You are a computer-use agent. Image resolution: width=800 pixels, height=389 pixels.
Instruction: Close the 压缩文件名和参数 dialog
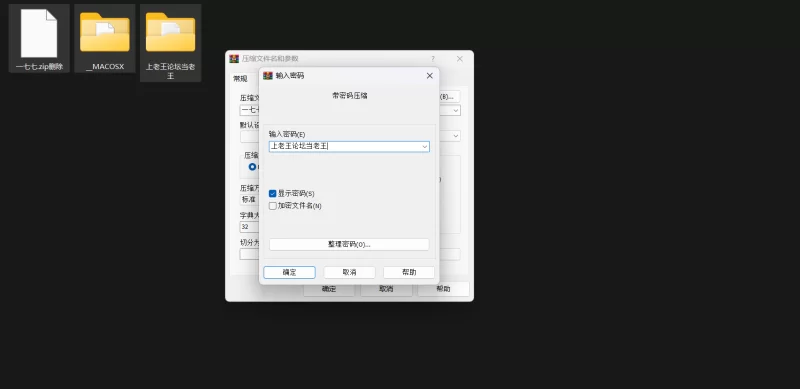460,59
